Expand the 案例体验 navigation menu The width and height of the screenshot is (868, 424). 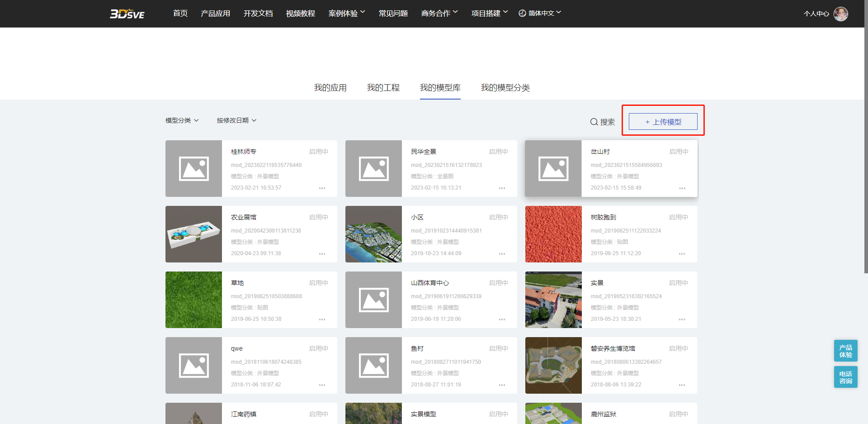346,13
